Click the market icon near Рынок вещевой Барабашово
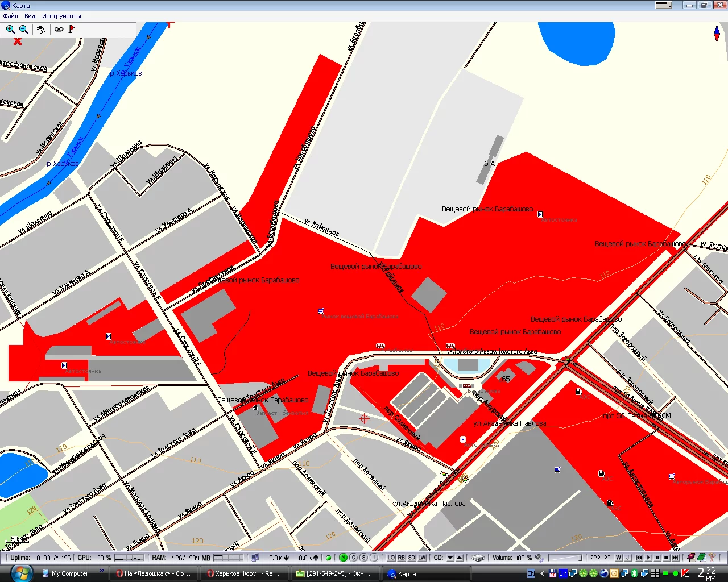Viewport: 728px width, 582px height. pyautogui.click(x=321, y=311)
